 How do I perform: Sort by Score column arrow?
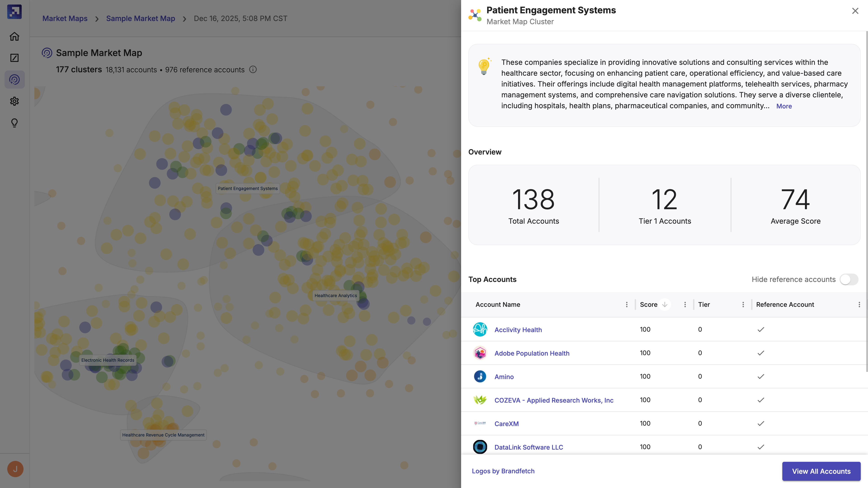point(665,305)
